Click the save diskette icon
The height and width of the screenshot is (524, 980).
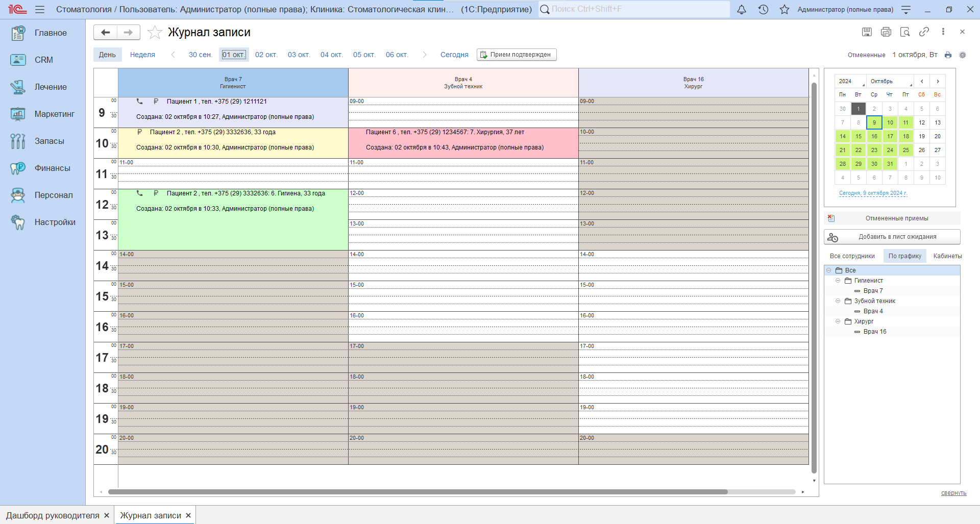click(x=867, y=32)
